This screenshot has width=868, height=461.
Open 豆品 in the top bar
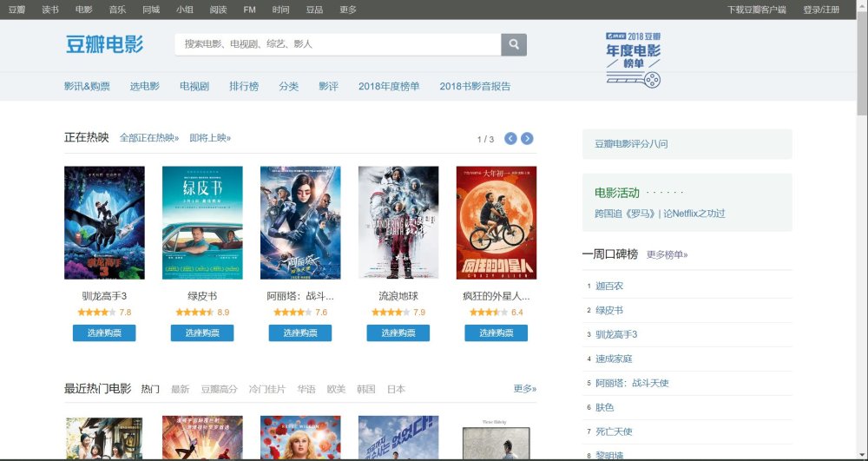click(x=314, y=10)
